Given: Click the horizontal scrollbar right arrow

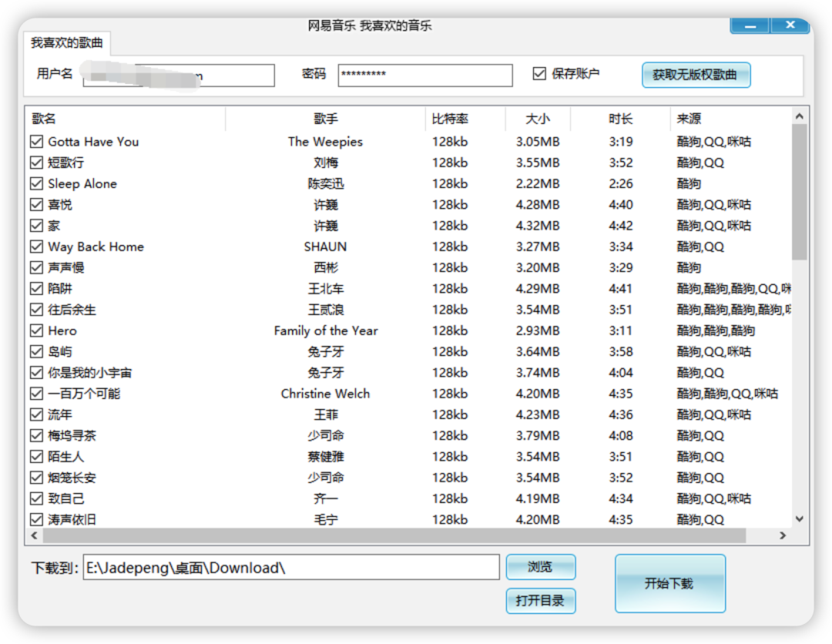Looking at the screenshot, I should click(784, 535).
